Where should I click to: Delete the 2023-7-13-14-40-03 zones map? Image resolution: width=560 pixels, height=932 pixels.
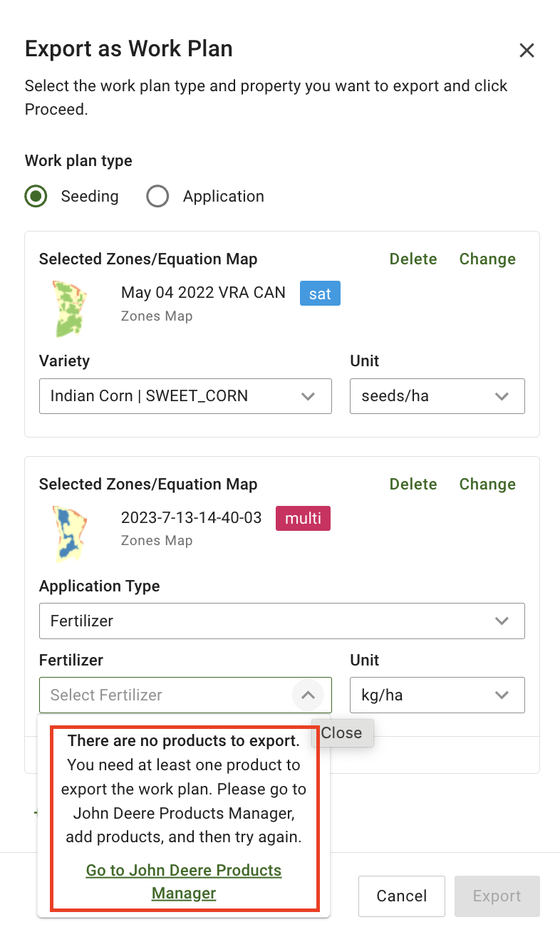[413, 485]
